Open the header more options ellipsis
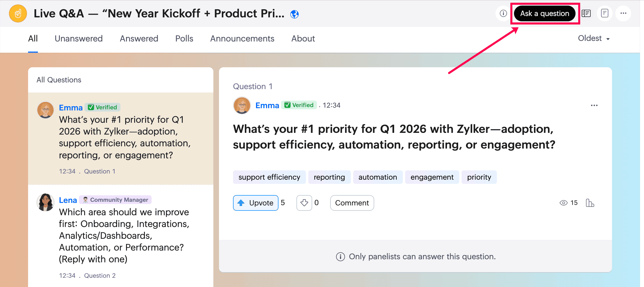This screenshot has width=644, height=287. pos(623,13)
